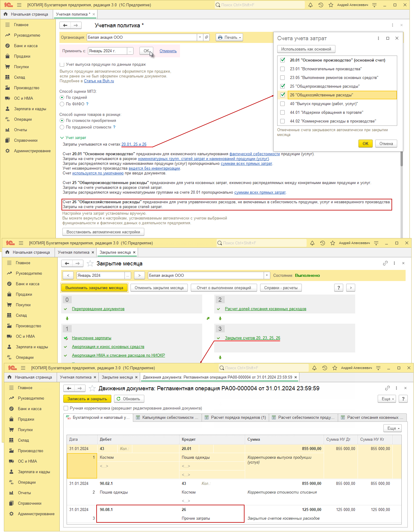The image size is (414, 532).
Task: Click the Применить с date input field
Action: click(x=107, y=51)
